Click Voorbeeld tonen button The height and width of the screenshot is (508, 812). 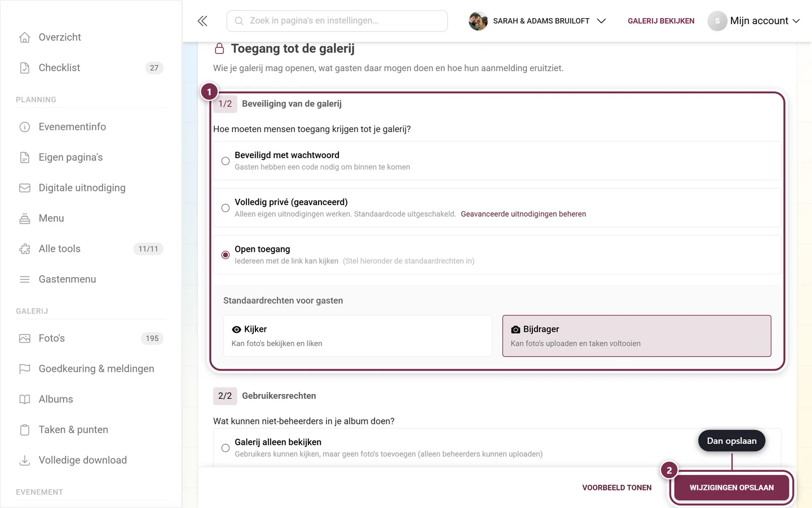tap(617, 488)
